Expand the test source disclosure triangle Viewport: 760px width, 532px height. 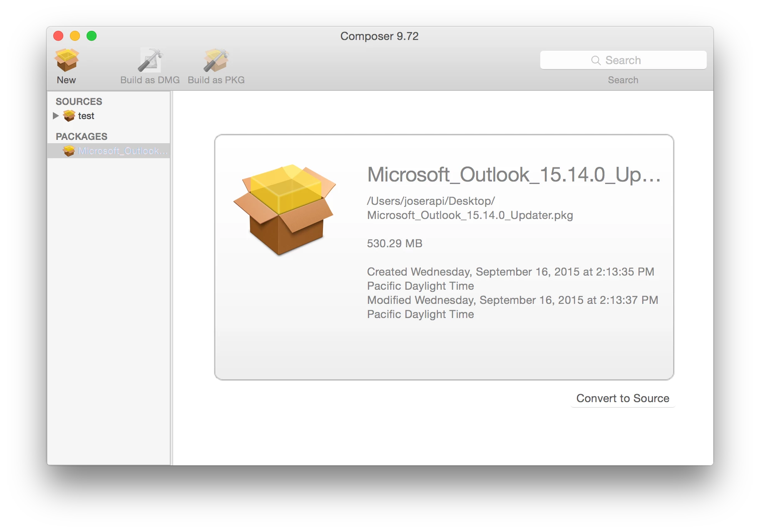(x=56, y=116)
